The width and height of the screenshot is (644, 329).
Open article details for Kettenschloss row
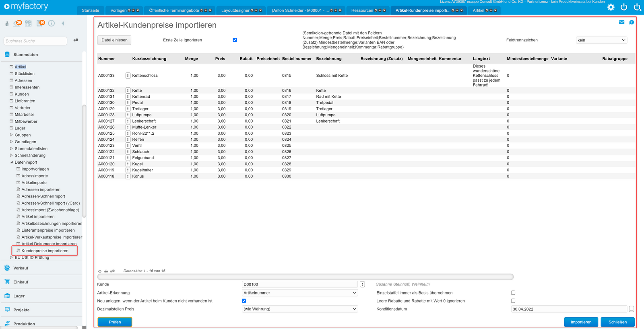(128, 76)
